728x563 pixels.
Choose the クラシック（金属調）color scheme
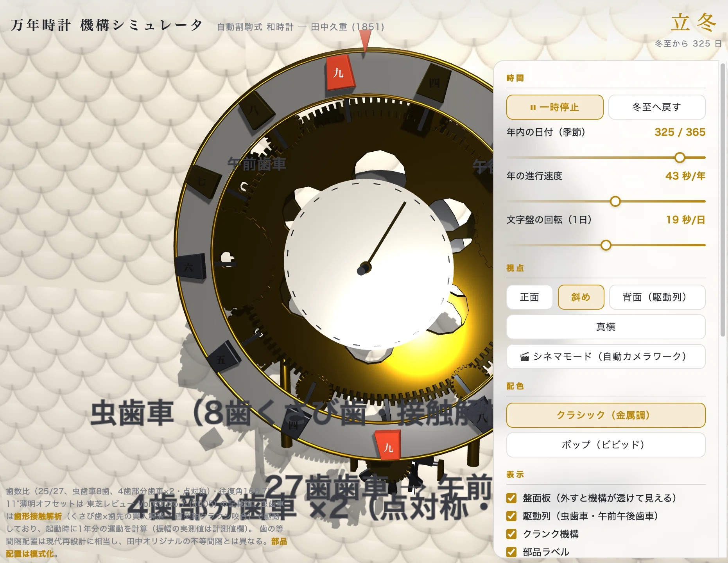tap(606, 415)
